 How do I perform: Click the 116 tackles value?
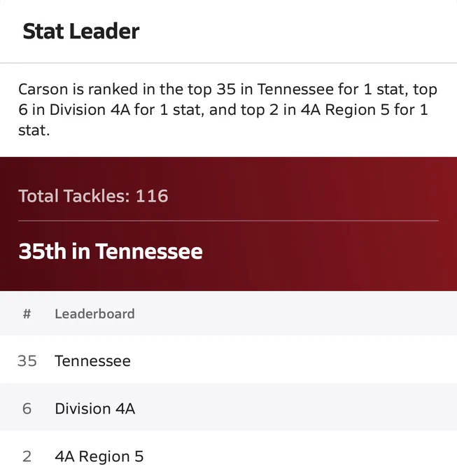click(x=152, y=196)
